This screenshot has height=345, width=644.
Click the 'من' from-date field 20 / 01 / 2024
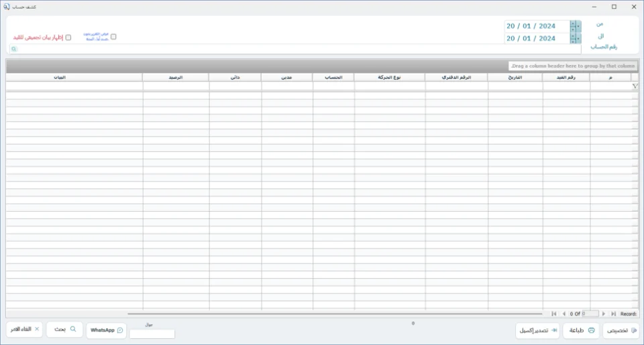point(537,26)
